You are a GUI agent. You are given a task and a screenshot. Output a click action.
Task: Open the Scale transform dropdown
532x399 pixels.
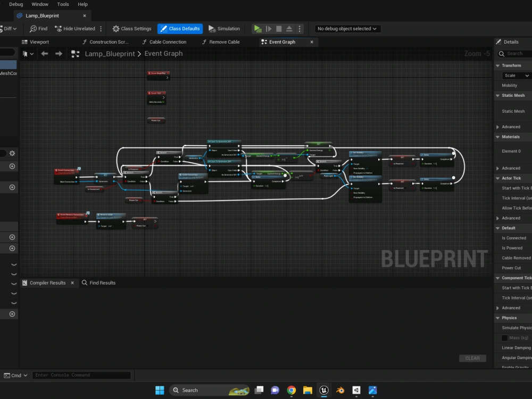pyautogui.click(x=514, y=75)
